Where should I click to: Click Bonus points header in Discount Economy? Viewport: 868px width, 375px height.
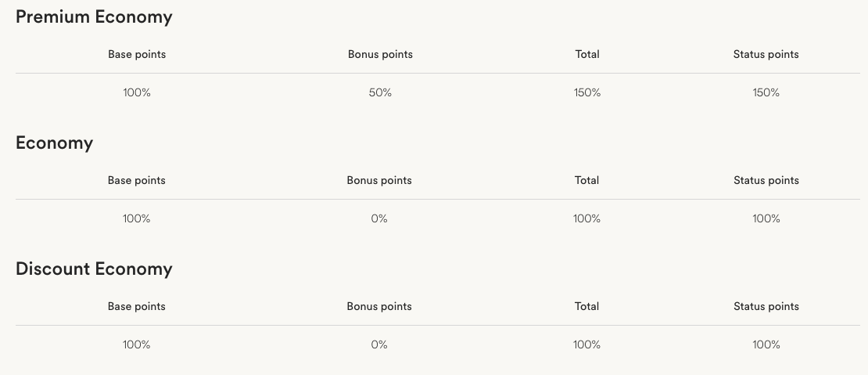pos(379,307)
